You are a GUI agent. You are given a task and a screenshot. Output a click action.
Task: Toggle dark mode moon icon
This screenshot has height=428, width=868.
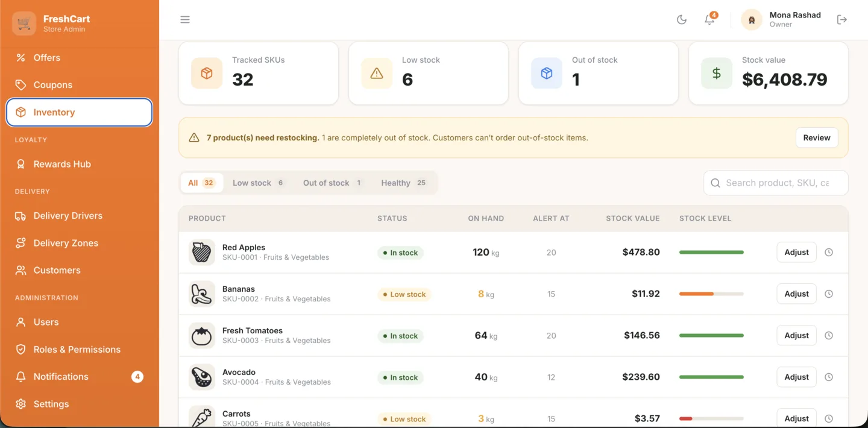682,19
